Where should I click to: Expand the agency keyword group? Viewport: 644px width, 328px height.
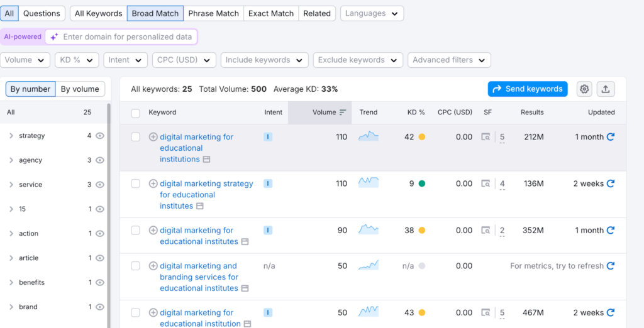[x=11, y=160]
